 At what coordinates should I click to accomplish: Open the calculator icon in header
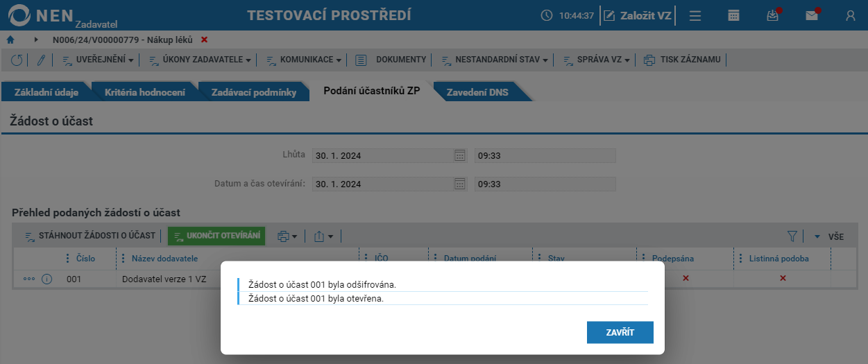(733, 15)
